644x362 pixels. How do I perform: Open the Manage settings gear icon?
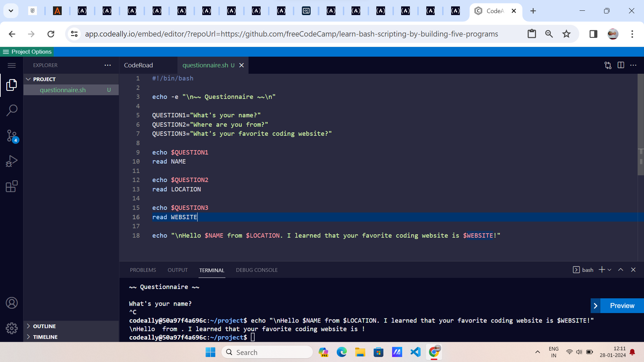(x=12, y=328)
